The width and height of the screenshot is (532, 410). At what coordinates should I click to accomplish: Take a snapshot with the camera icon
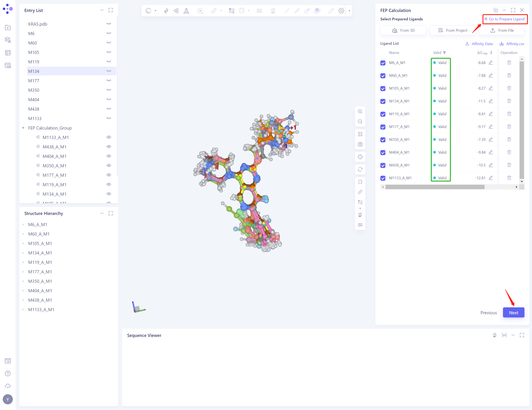(360, 144)
